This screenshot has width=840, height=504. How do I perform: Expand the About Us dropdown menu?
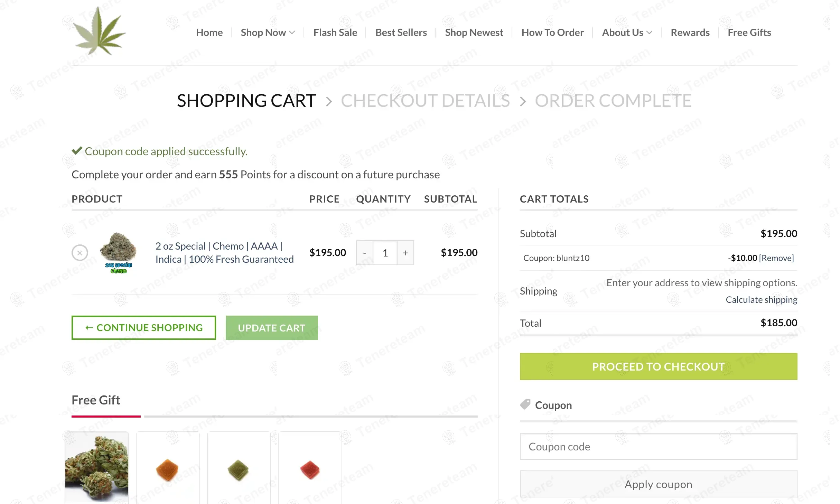pos(627,32)
